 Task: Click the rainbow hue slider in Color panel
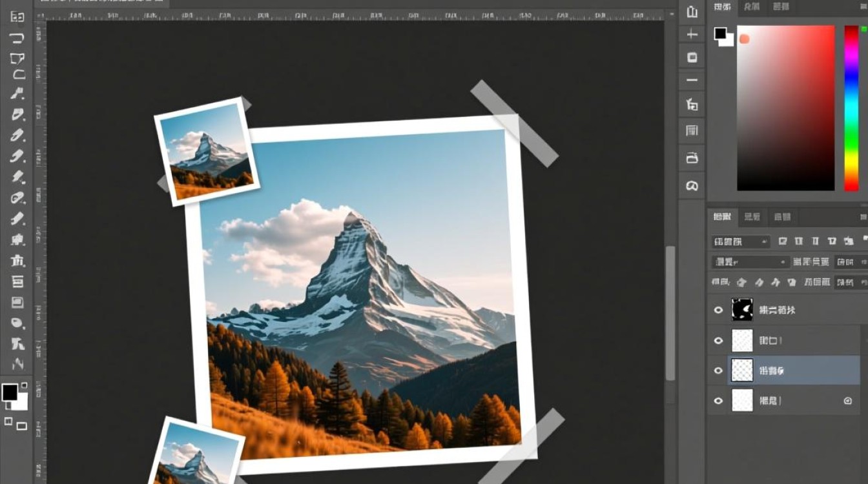point(851,108)
